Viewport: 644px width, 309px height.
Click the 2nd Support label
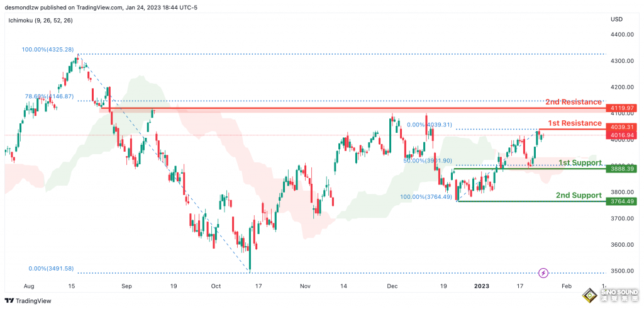(579, 196)
